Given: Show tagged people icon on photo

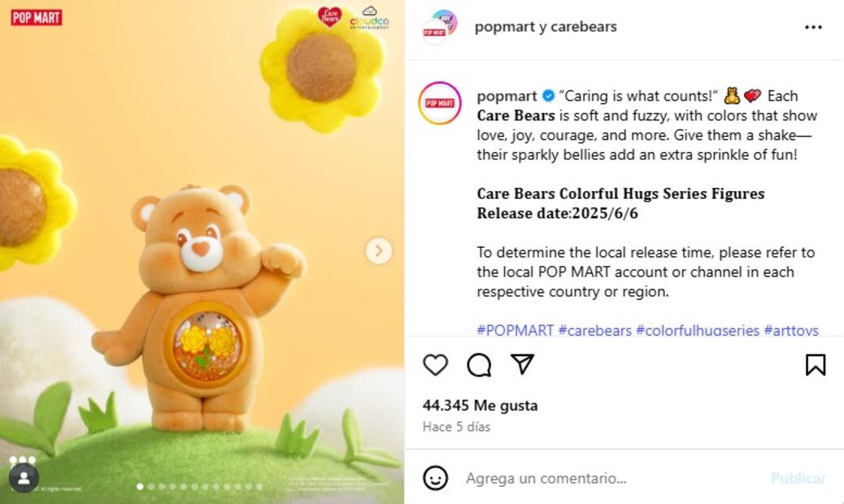Looking at the screenshot, I should (24, 478).
